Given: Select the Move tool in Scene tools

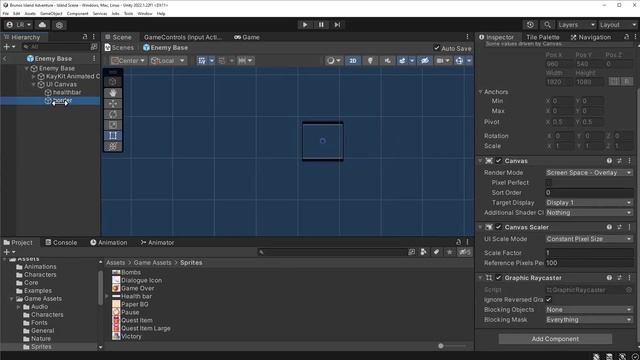Looking at the screenshot, I should 113,104.
